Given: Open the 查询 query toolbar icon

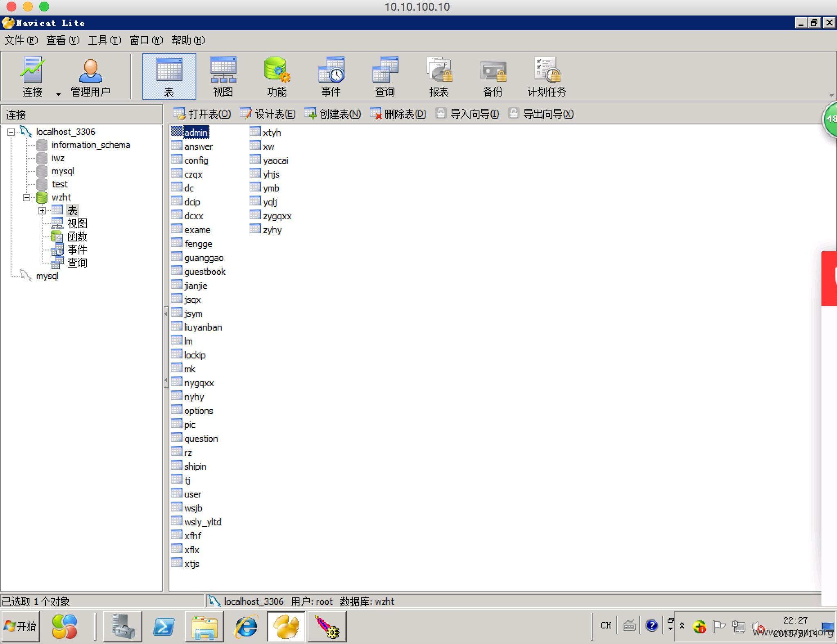Looking at the screenshot, I should coord(385,77).
